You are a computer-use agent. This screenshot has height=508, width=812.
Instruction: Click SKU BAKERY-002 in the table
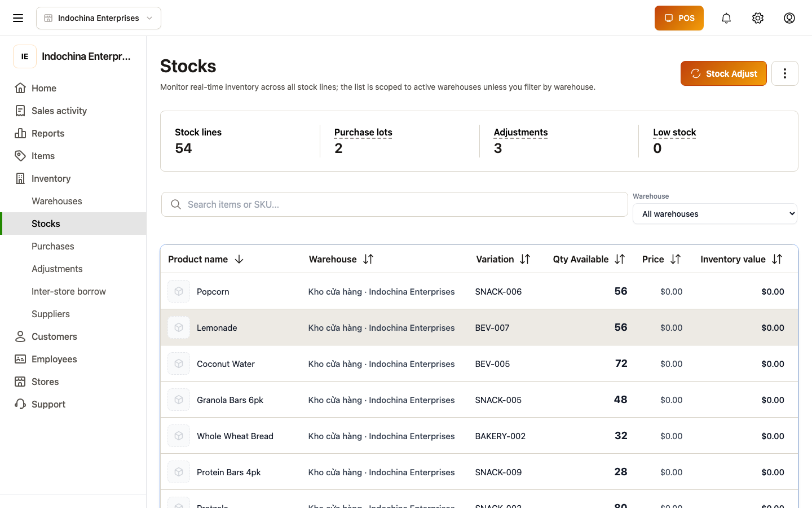pos(500,436)
